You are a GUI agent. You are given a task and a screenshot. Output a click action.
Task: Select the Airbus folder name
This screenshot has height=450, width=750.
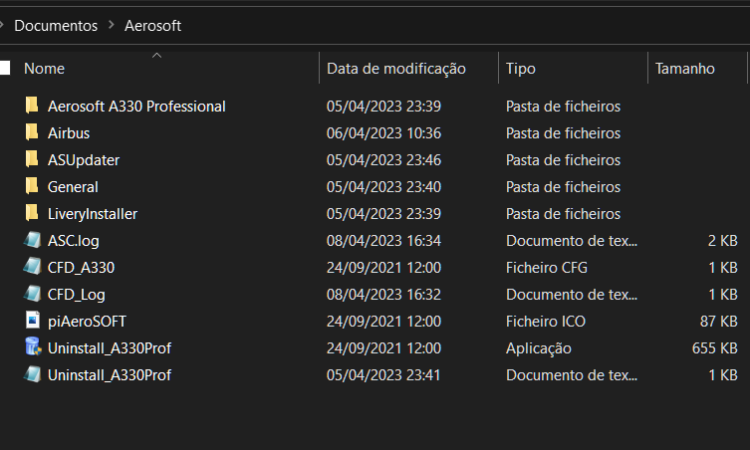point(68,133)
